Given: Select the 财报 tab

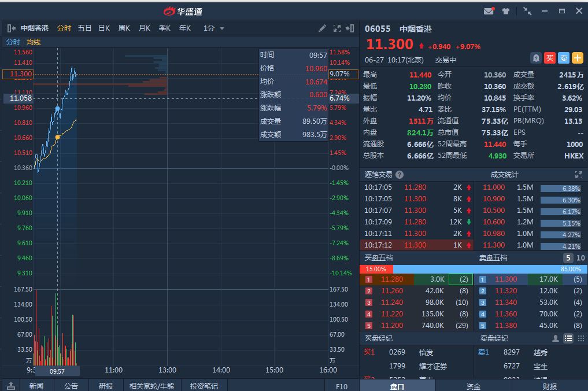Looking at the screenshot, I should [550, 386].
